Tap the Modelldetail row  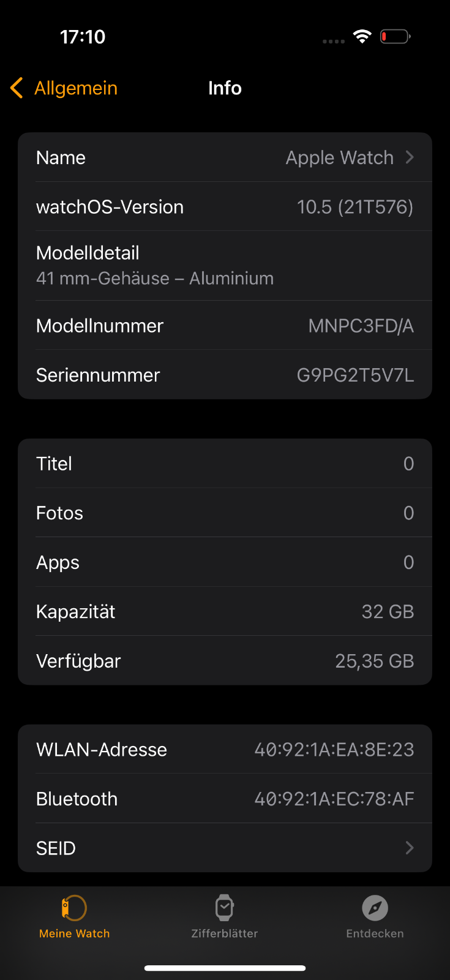point(225,266)
